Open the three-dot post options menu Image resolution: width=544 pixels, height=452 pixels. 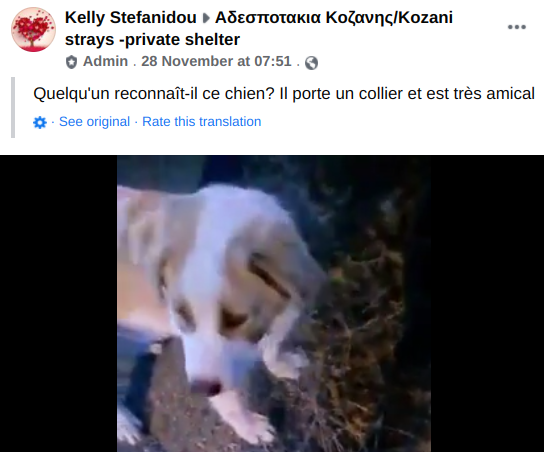(517, 27)
